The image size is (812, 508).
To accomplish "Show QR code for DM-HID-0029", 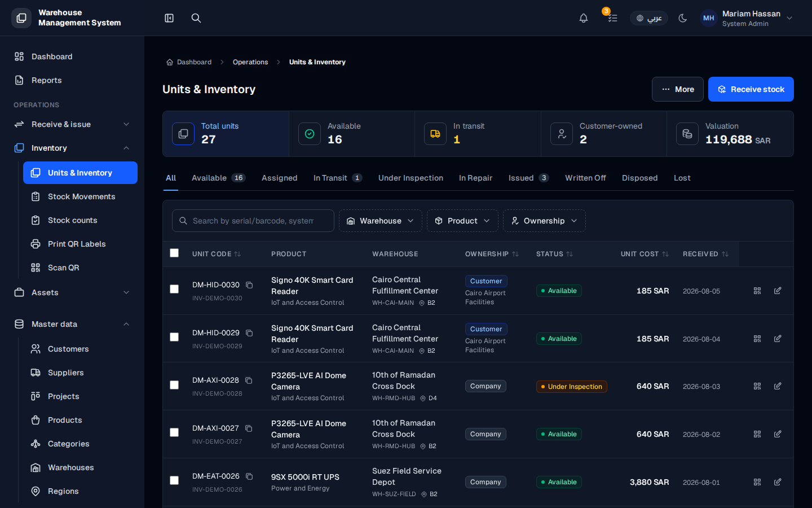I will coord(757,339).
